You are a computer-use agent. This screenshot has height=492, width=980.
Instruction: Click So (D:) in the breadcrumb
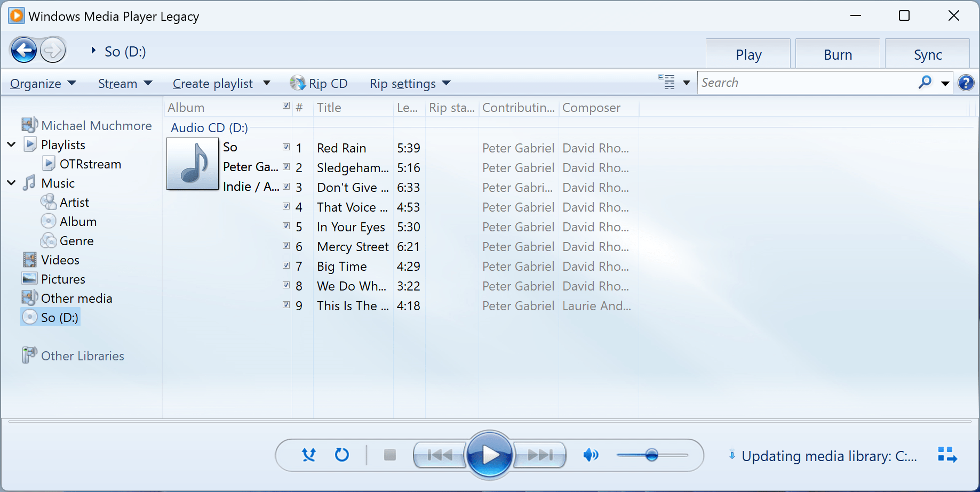pos(125,51)
